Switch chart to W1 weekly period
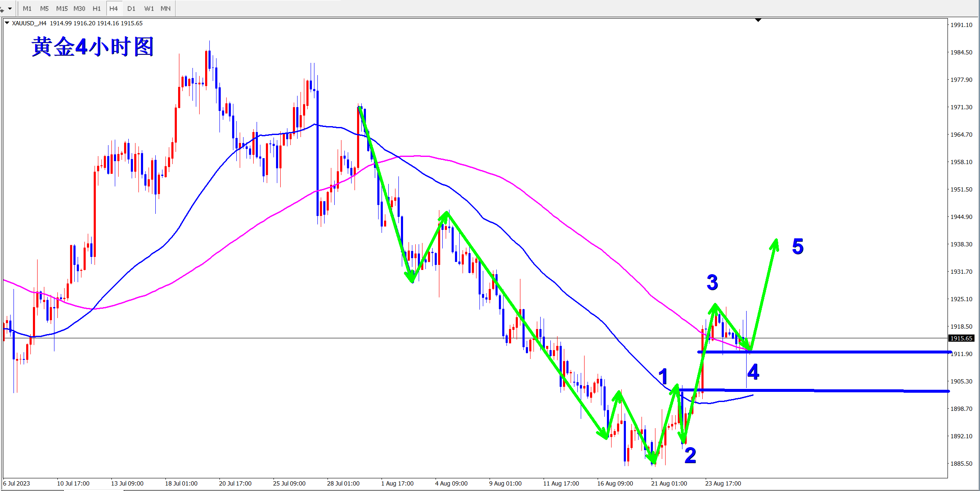The image size is (980, 491). tap(149, 8)
